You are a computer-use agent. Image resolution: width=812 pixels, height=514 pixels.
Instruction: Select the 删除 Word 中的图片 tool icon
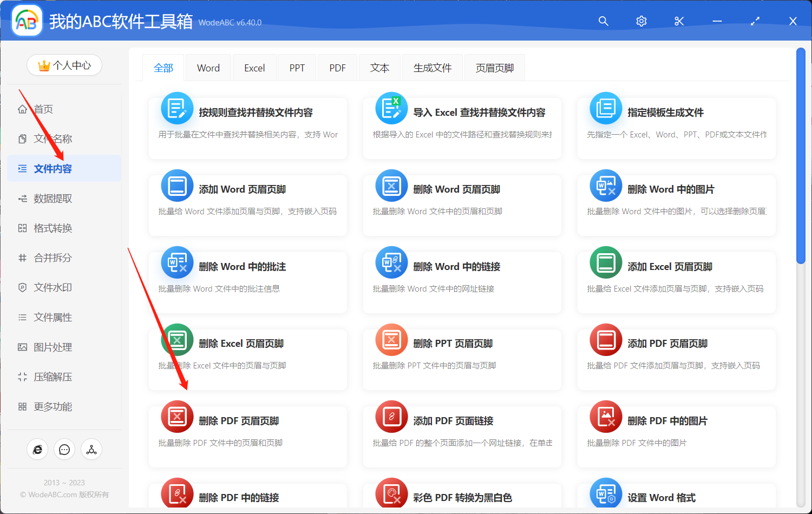606,185
